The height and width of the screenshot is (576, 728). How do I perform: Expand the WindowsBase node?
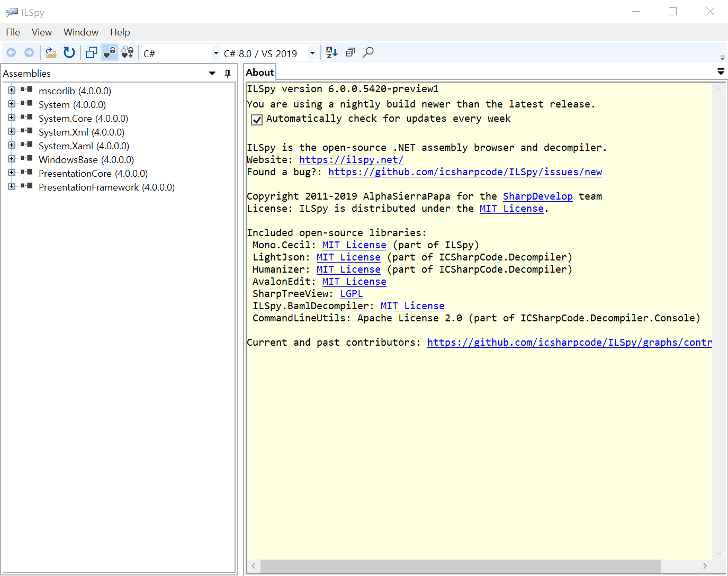[x=12, y=159]
